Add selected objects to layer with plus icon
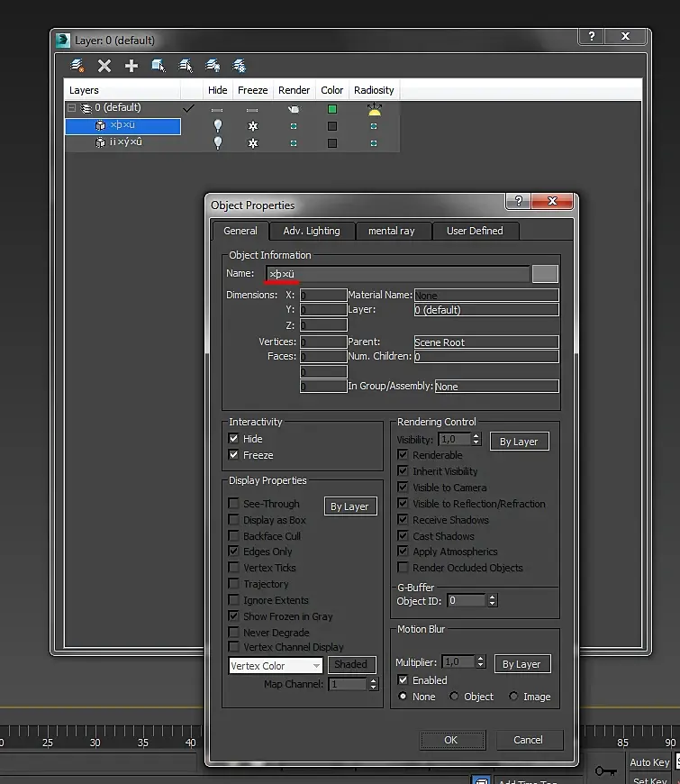680x784 pixels. click(131, 66)
